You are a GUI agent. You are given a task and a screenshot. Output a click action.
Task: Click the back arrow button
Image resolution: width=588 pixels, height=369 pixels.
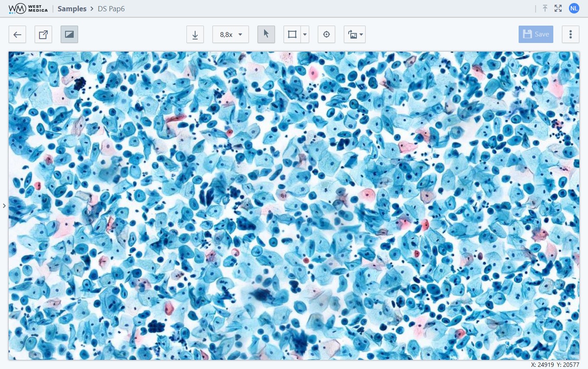coord(17,35)
